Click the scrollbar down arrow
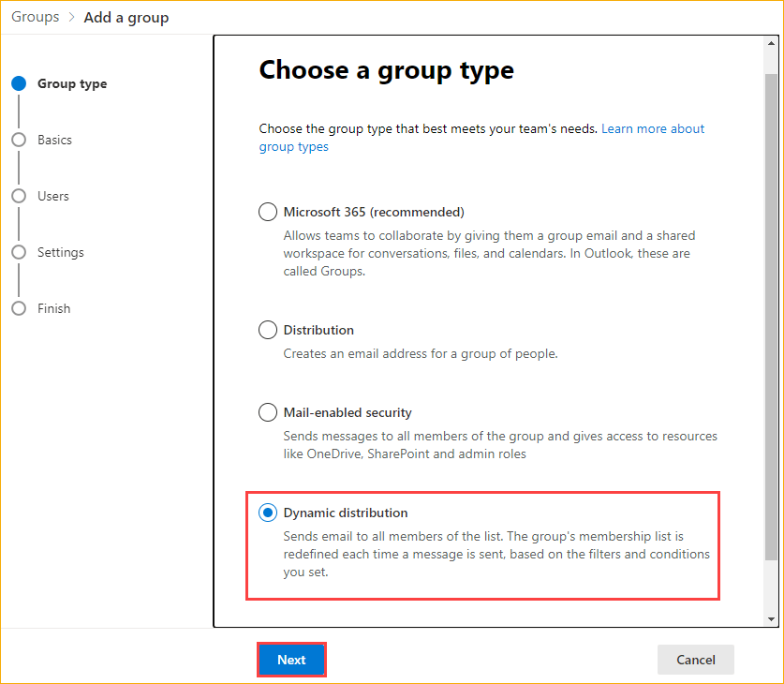This screenshot has width=784, height=684. point(771,617)
